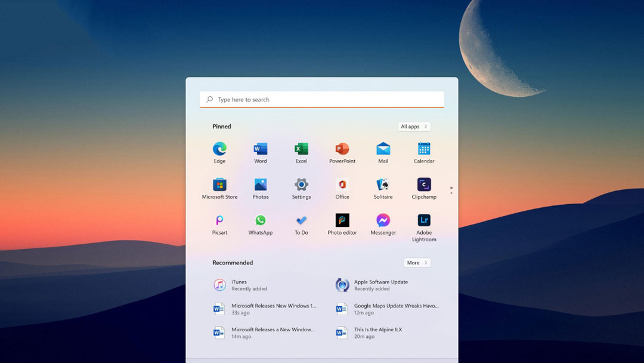Open the Excel app icon
This screenshot has width=644, height=363.
(301, 149)
